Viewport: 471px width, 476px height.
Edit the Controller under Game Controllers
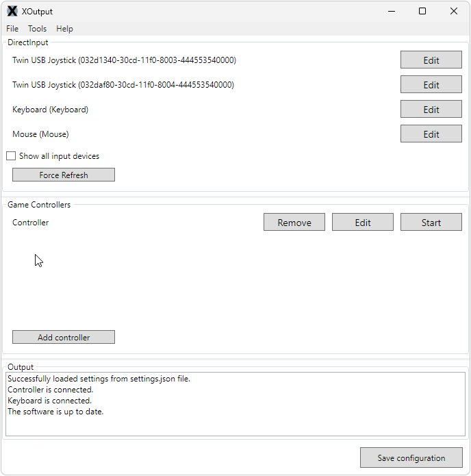(363, 222)
